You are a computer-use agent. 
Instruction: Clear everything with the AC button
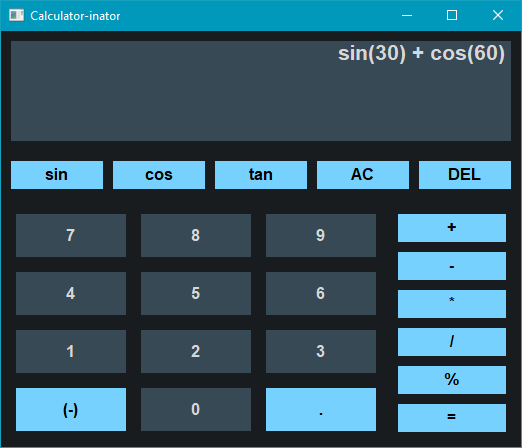pyautogui.click(x=363, y=175)
